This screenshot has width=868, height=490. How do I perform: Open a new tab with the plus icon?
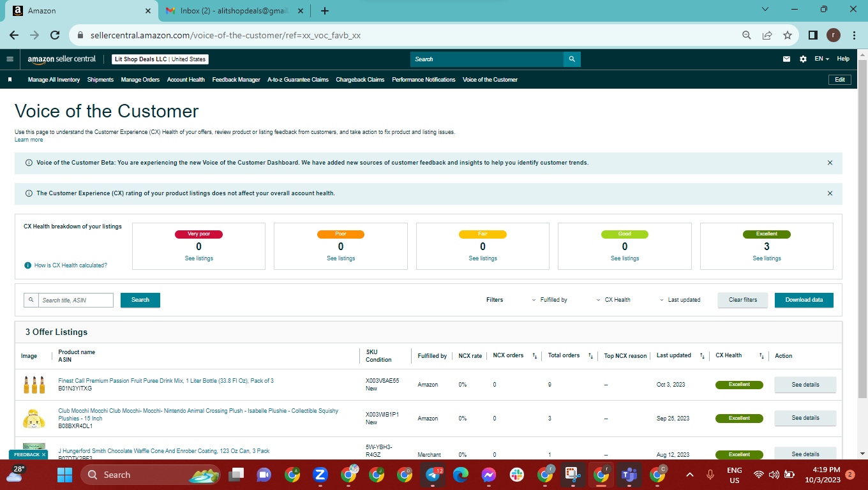click(325, 11)
